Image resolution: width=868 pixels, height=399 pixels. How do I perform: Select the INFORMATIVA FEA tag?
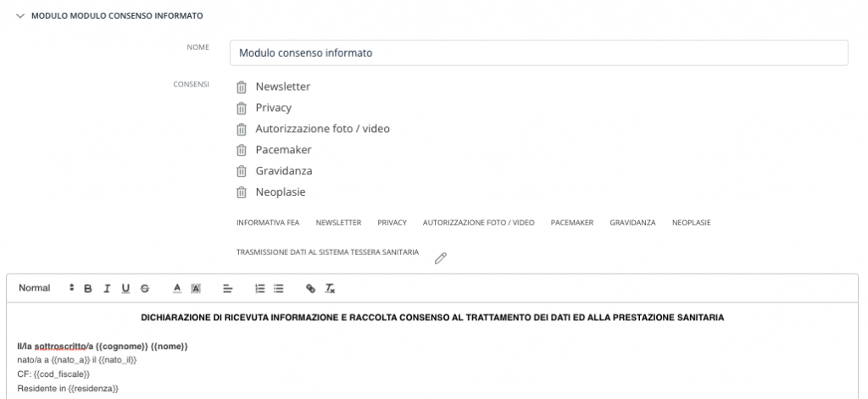click(x=268, y=223)
